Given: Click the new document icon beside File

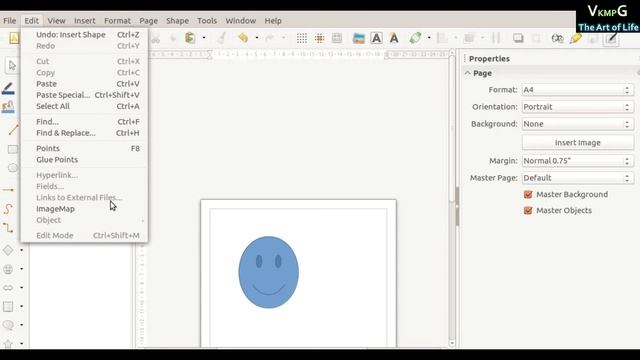Looking at the screenshot, I should point(14,38).
